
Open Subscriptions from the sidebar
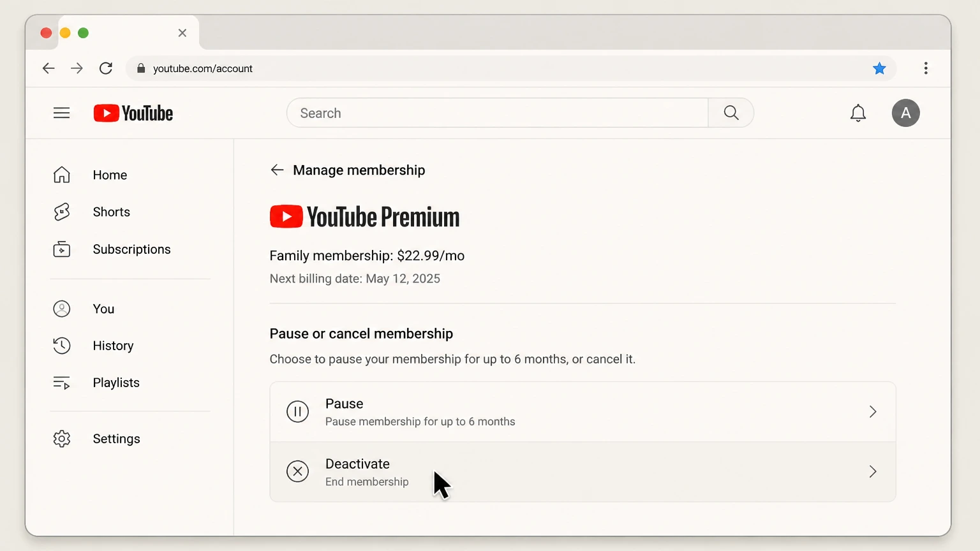(130, 249)
